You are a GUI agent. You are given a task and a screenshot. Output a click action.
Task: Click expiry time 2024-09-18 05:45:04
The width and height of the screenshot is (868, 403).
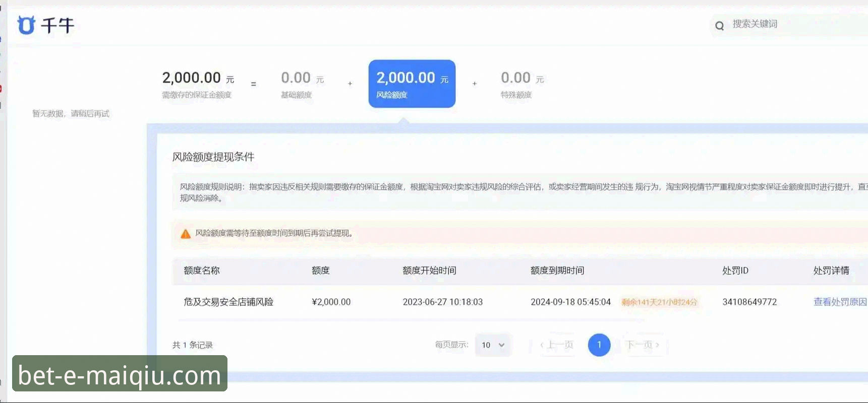point(570,302)
